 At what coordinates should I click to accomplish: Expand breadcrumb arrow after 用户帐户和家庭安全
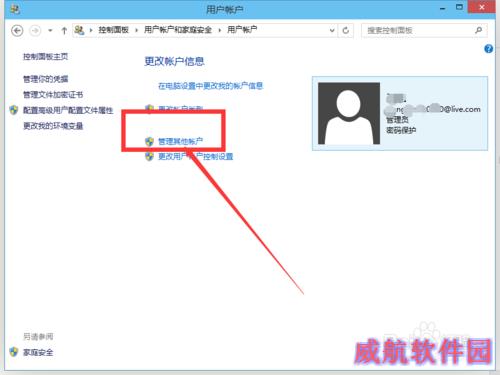(x=219, y=30)
